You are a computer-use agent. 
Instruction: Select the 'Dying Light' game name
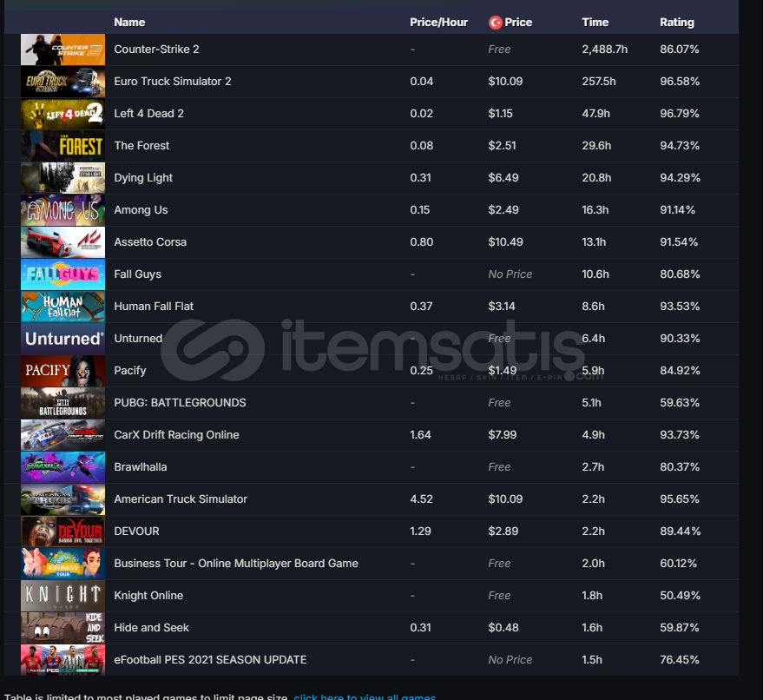pyautogui.click(x=143, y=178)
